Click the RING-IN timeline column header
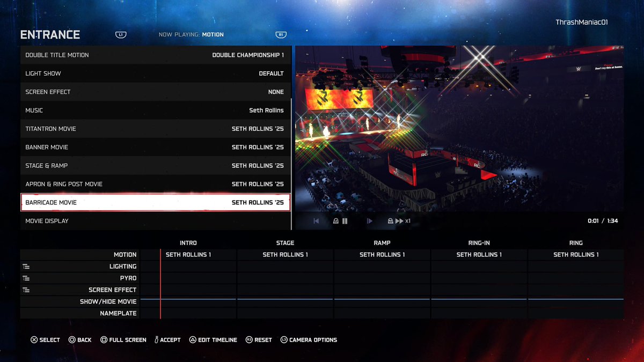This screenshot has height=362, width=644. click(479, 243)
